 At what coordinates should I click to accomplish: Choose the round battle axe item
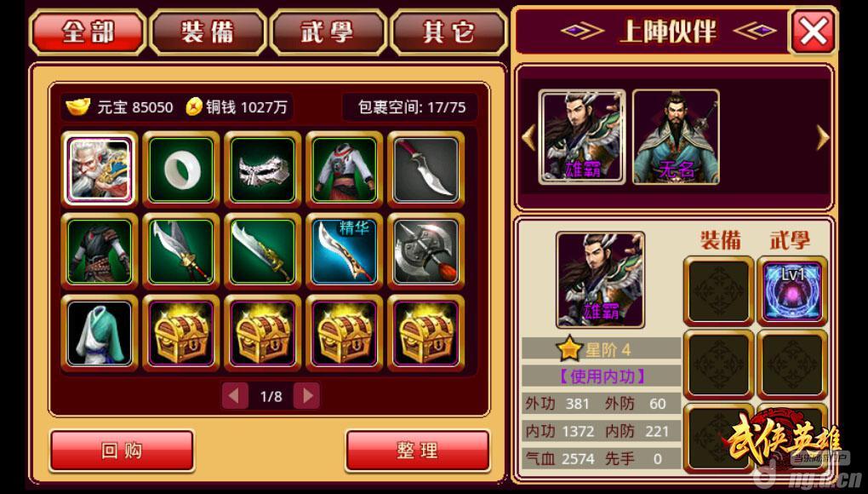(x=425, y=251)
